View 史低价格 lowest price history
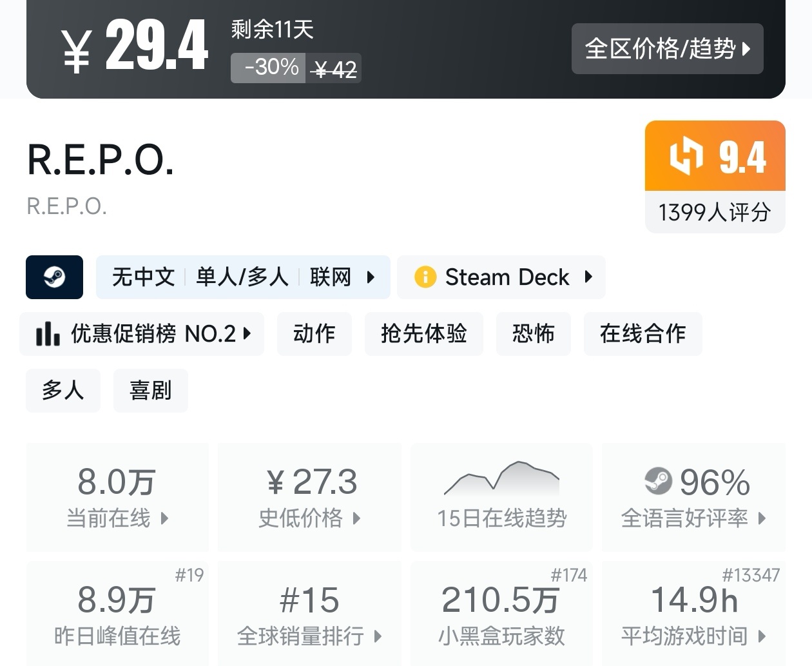 [309, 497]
